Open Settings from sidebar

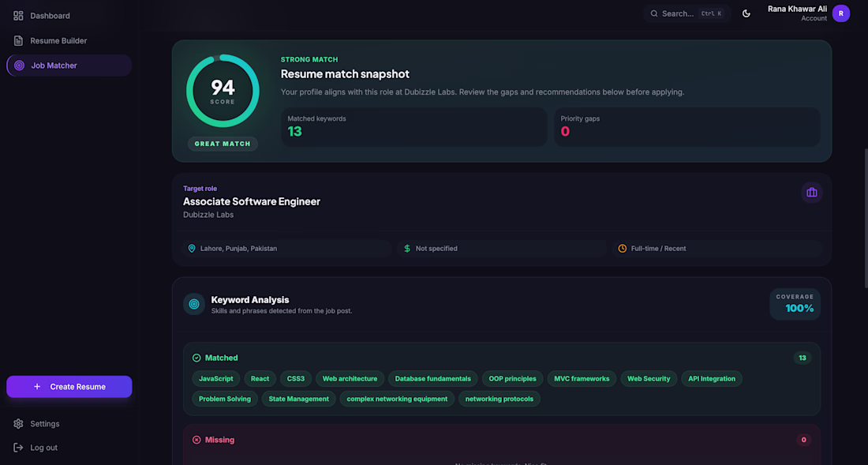[x=69, y=423]
